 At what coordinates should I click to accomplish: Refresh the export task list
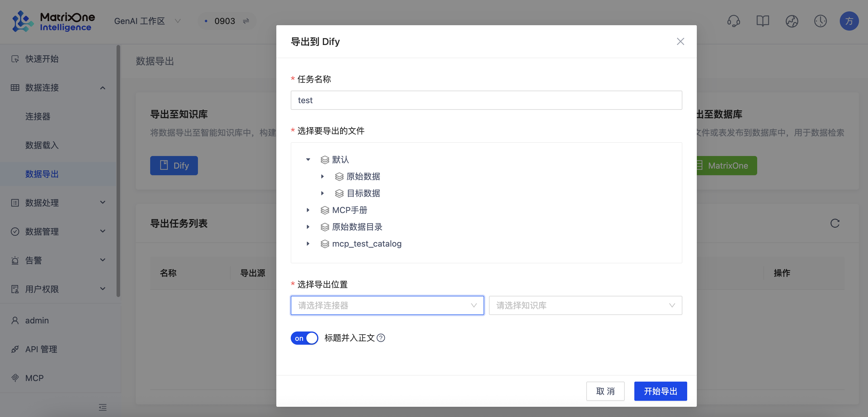tap(835, 223)
